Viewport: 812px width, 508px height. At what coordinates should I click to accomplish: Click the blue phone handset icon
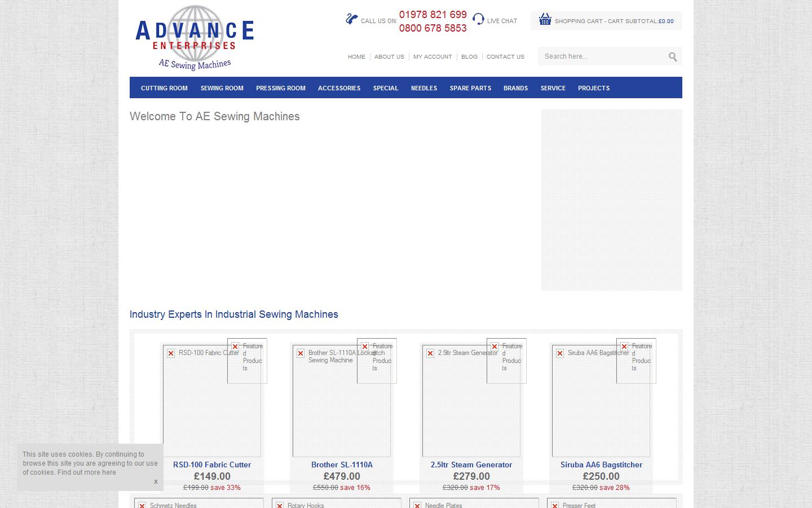pos(351,17)
